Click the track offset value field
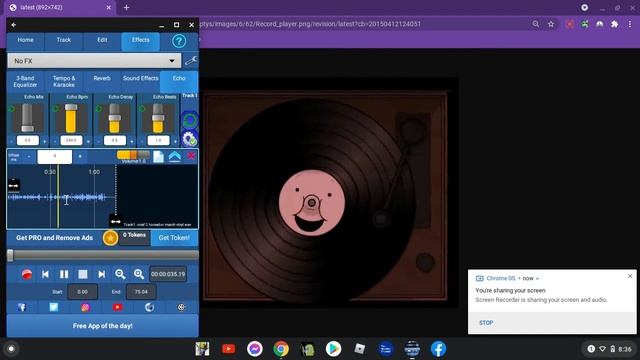Viewport: 640px width, 360px height. tap(55, 156)
